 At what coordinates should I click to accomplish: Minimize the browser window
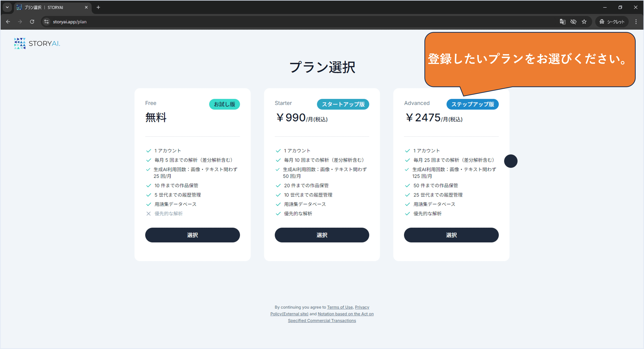605,7
